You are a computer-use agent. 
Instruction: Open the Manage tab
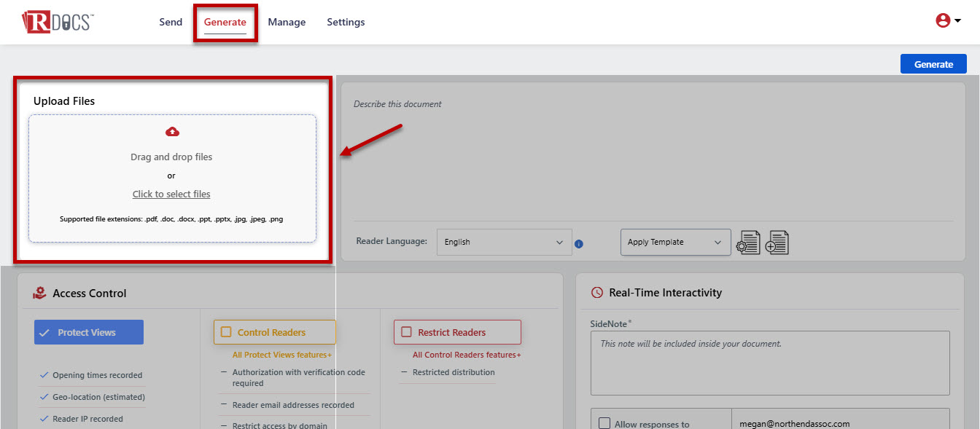(x=287, y=22)
